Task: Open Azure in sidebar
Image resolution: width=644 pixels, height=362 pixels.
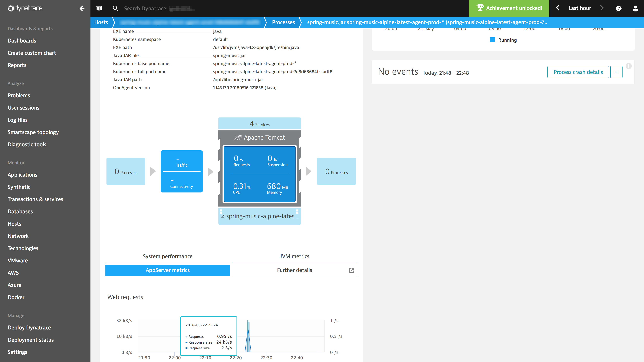Action: [x=14, y=285]
